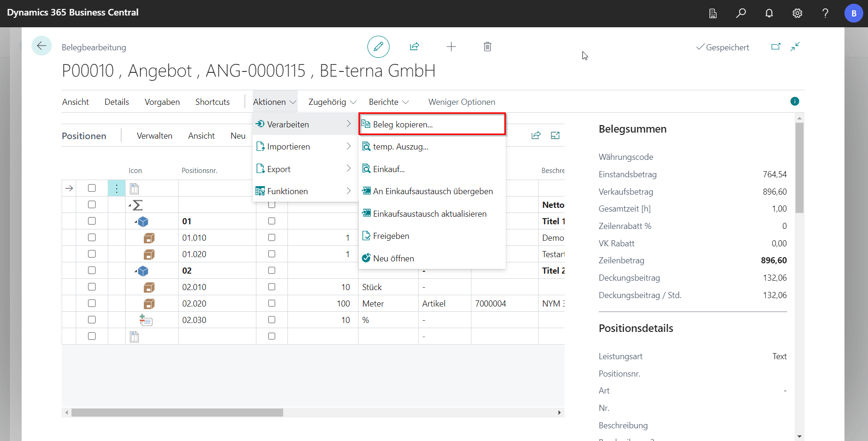
Task: Open page in new window icon
Action: (776, 47)
